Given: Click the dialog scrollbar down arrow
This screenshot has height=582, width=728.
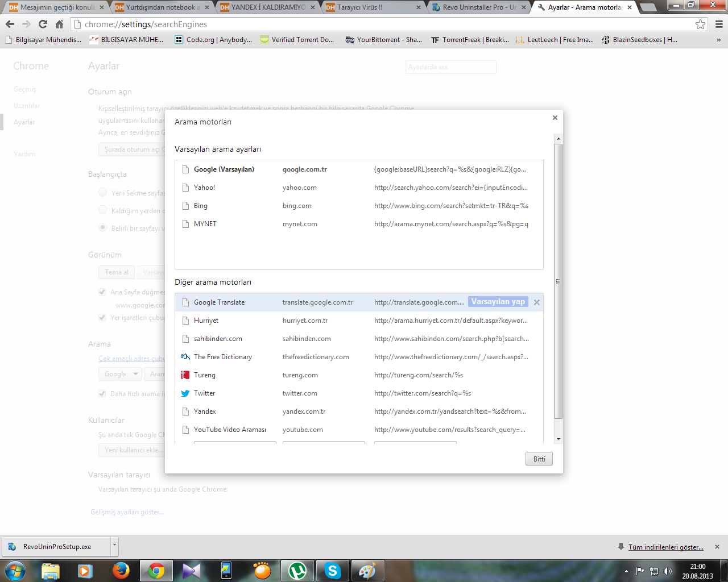Looking at the screenshot, I should pos(559,439).
